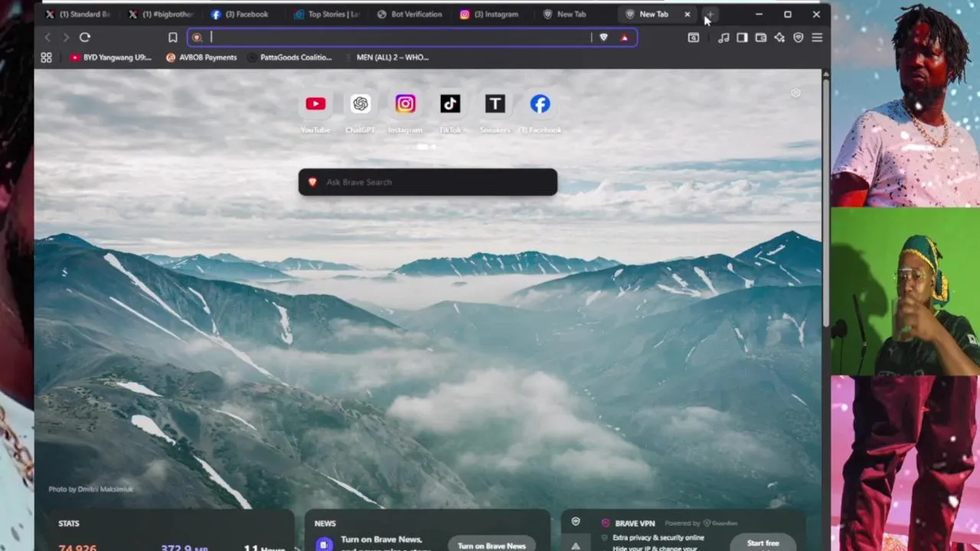
Task: Switch to the Standard Bank X tab
Action: pos(77,14)
